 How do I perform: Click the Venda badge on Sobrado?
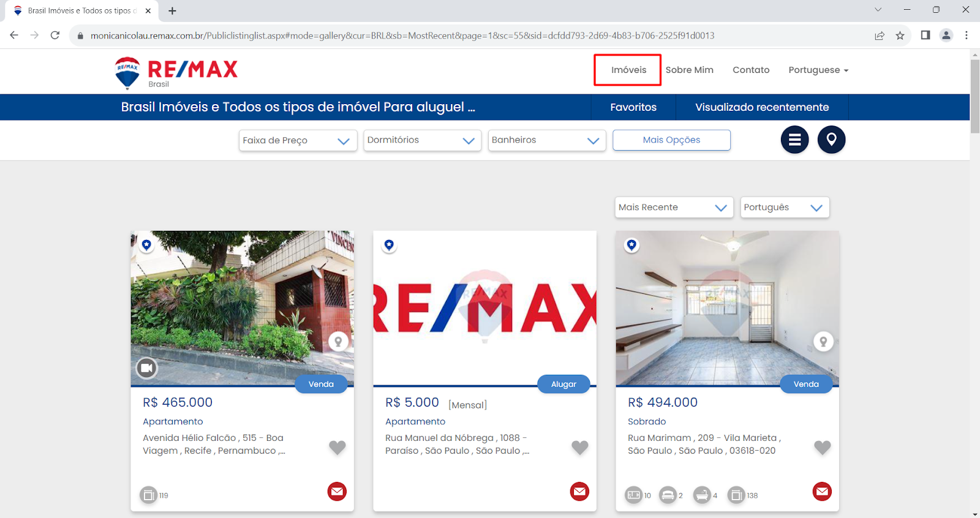pyautogui.click(x=806, y=384)
